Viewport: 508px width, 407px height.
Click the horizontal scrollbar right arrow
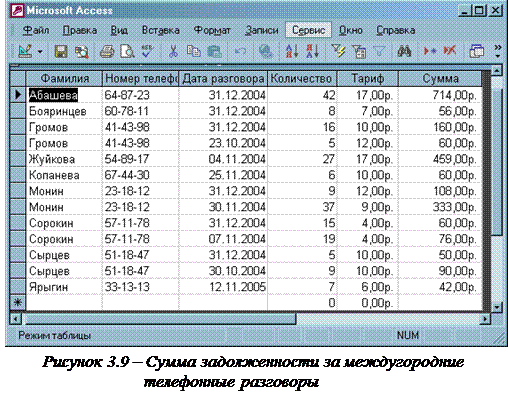coord(485,319)
